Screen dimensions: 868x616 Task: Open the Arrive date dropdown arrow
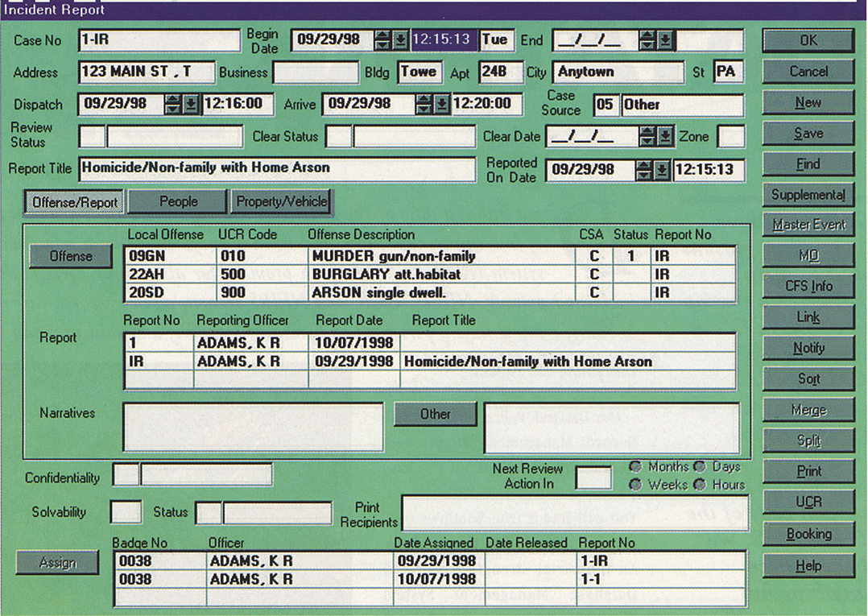click(441, 104)
